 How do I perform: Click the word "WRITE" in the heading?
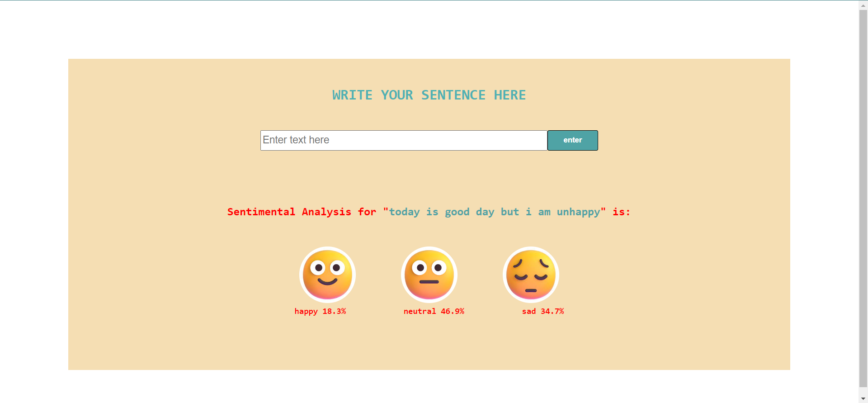point(352,95)
